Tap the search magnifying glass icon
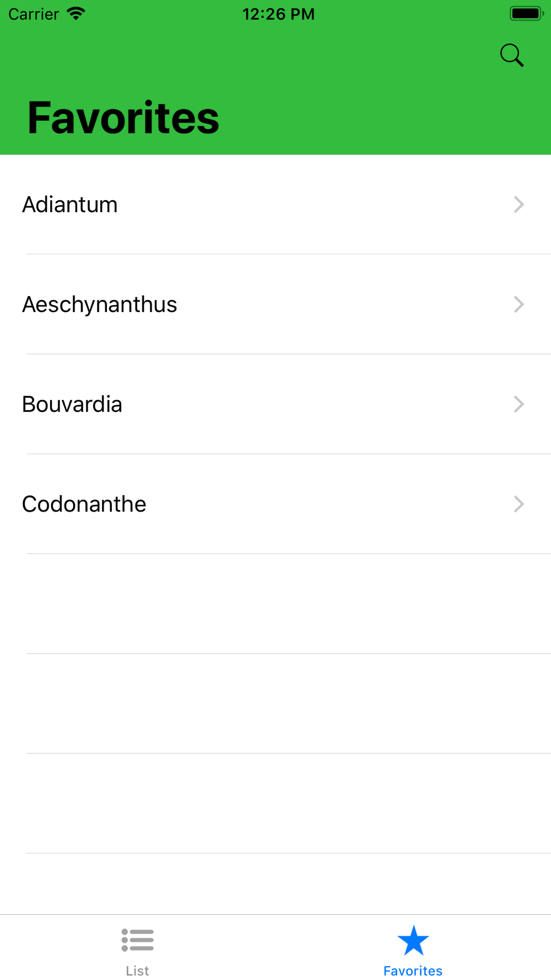The height and width of the screenshot is (980, 551). 512,55
